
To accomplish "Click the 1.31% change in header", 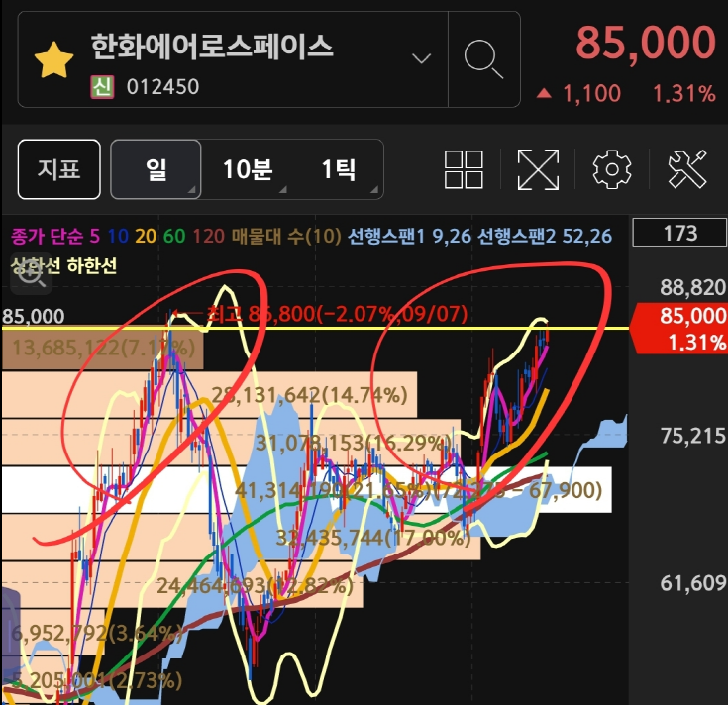I will pyautogui.click(x=684, y=94).
